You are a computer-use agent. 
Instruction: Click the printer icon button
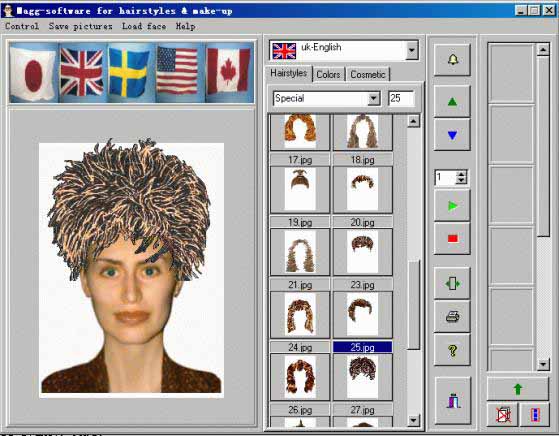452,316
